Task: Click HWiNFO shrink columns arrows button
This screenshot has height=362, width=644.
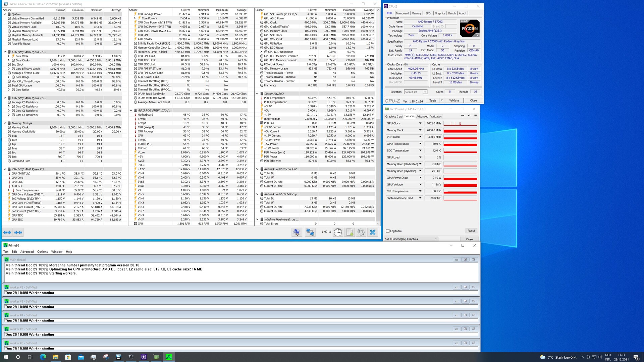Action: click(18, 232)
